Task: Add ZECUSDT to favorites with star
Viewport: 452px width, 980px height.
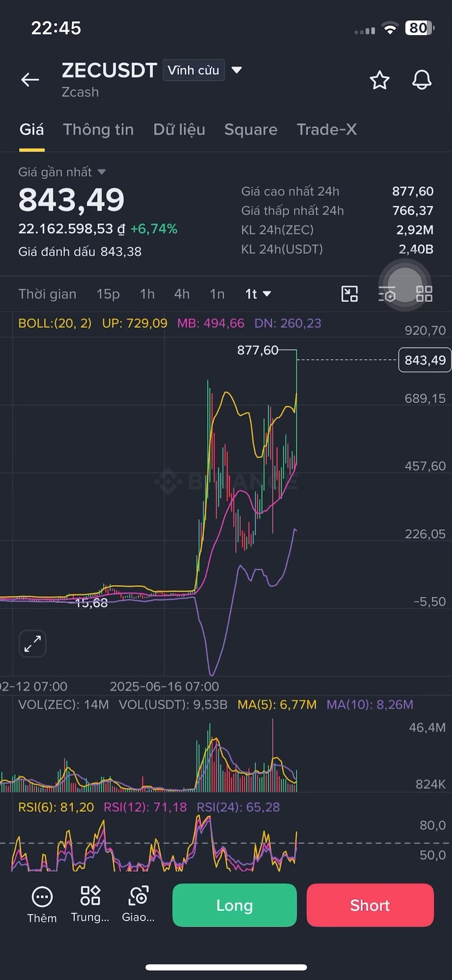Action: point(380,80)
